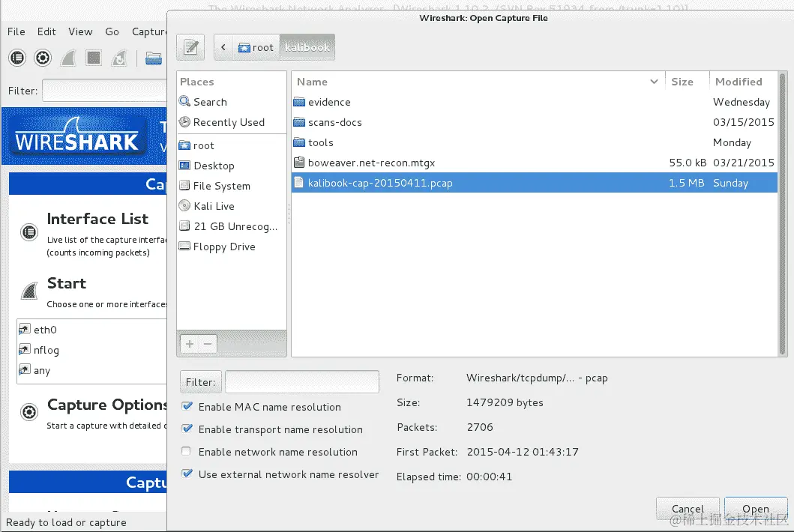Click the Interface List icon on the welcome page
Image resolution: width=794 pixels, height=532 pixels.
pos(29,232)
